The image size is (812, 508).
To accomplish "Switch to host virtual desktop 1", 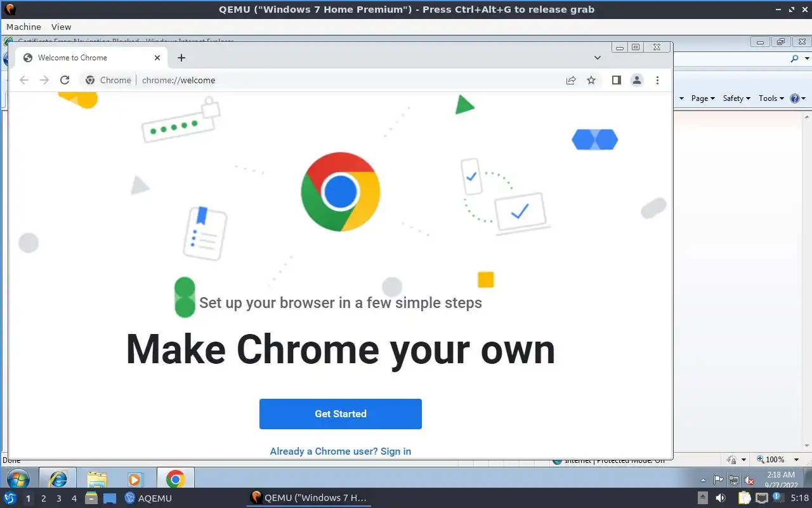I will (28, 498).
